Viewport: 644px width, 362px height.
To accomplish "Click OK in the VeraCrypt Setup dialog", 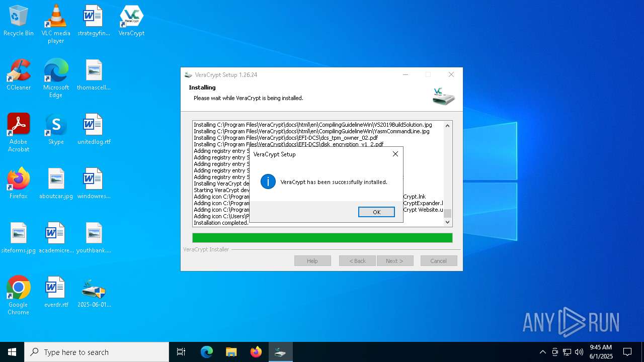I will pos(376,212).
